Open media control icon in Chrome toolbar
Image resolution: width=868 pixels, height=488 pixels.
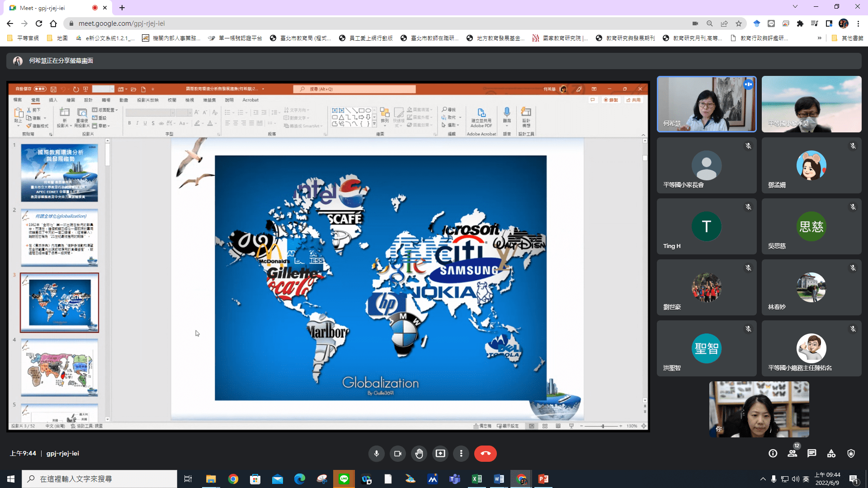[x=815, y=23]
